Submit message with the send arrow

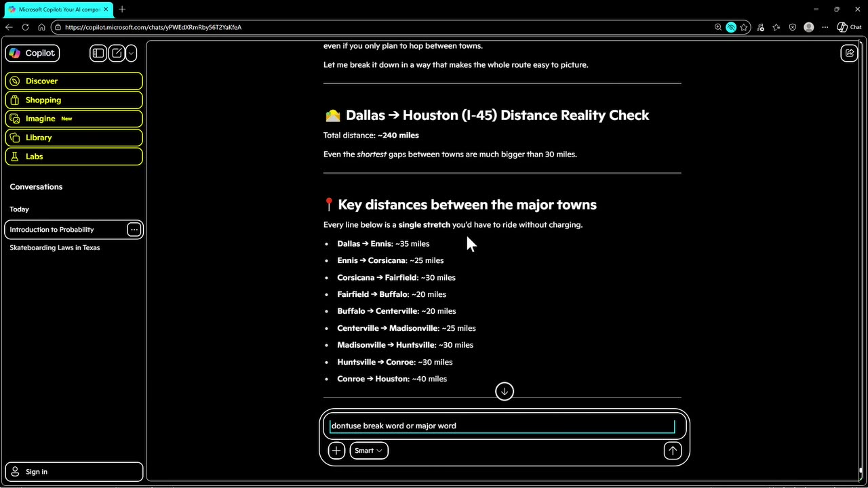pyautogui.click(x=673, y=451)
